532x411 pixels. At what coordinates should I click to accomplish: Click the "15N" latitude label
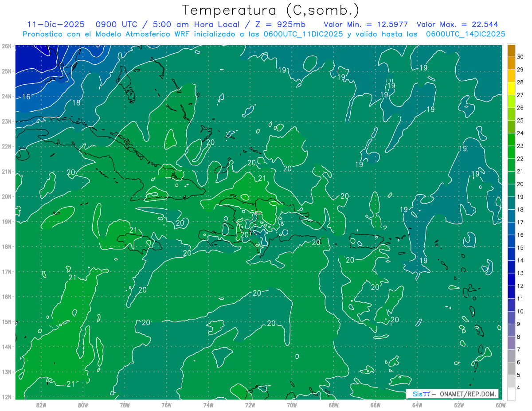pyautogui.click(x=7, y=322)
